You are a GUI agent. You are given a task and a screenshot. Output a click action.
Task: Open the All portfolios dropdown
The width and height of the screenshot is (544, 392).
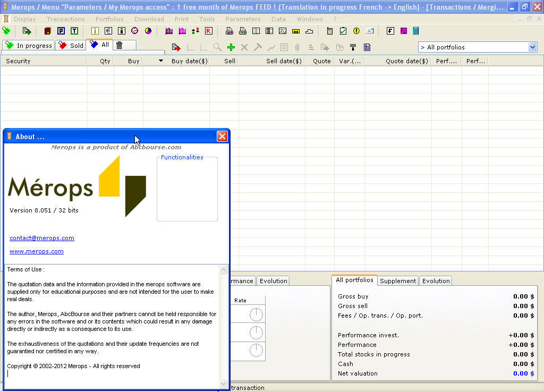tap(532, 47)
